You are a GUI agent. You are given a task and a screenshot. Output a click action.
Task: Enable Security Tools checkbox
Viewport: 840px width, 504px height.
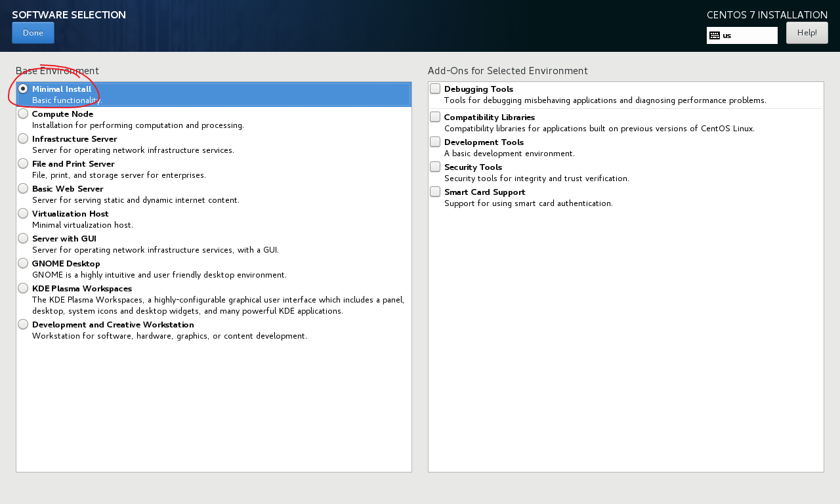435,167
